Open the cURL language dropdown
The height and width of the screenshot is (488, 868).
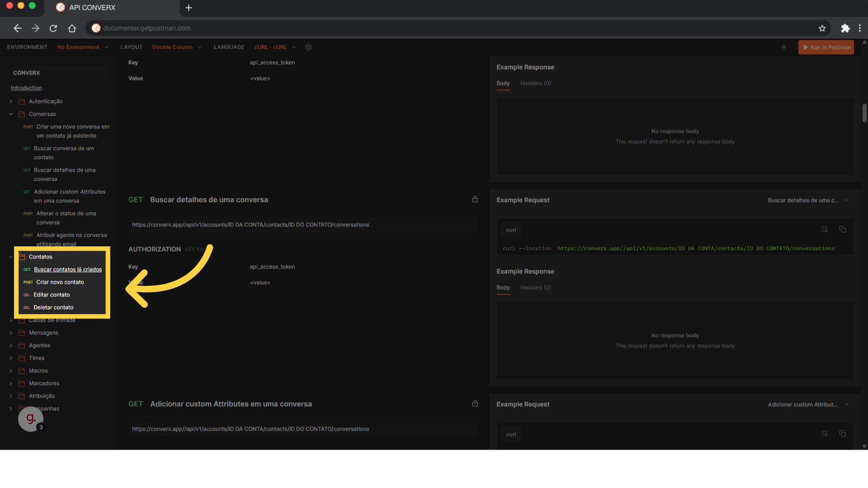(x=275, y=47)
